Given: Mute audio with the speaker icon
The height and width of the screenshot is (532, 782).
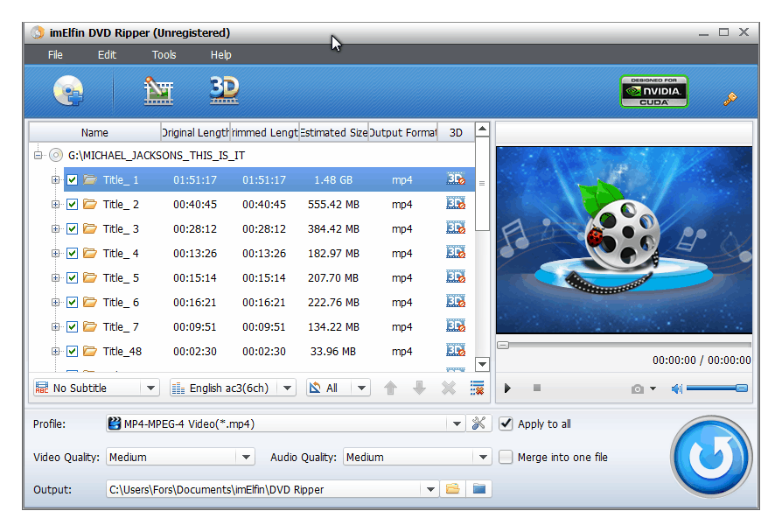Looking at the screenshot, I should 676,388.
